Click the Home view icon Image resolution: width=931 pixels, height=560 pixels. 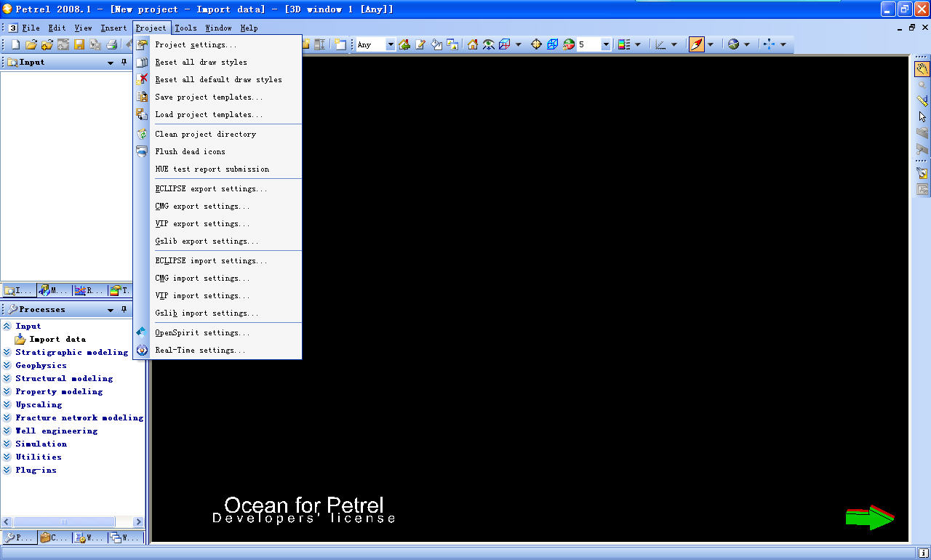click(473, 44)
